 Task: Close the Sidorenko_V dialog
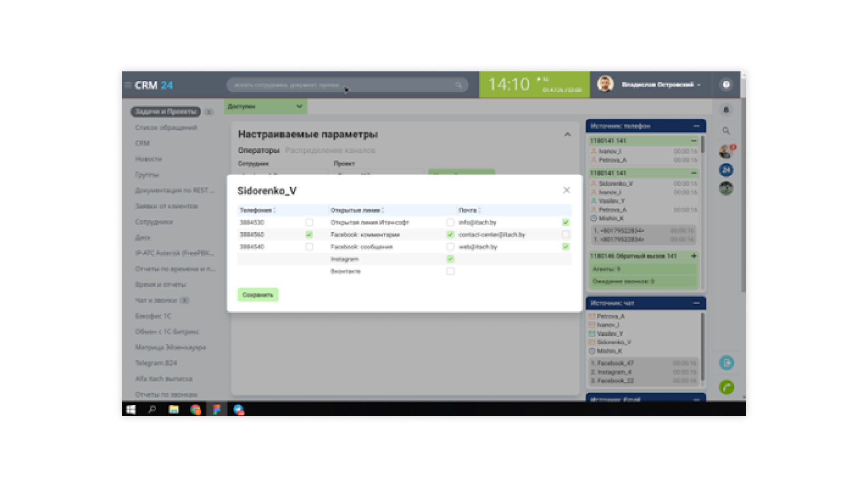(x=566, y=190)
